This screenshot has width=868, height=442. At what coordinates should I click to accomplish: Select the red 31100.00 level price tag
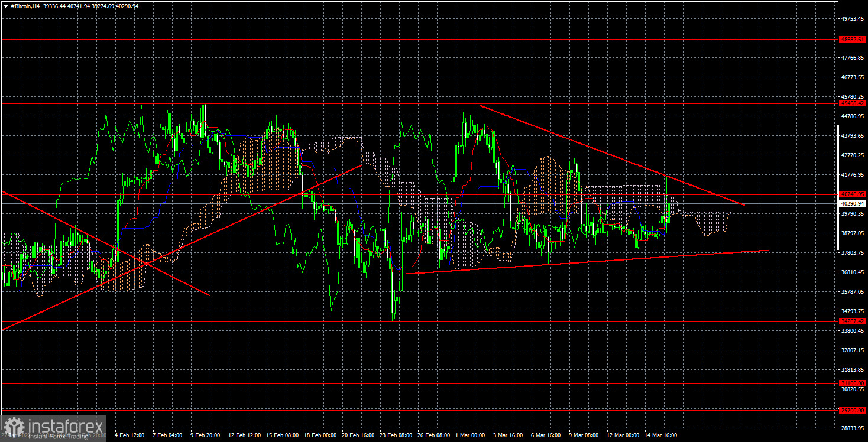[x=853, y=383]
